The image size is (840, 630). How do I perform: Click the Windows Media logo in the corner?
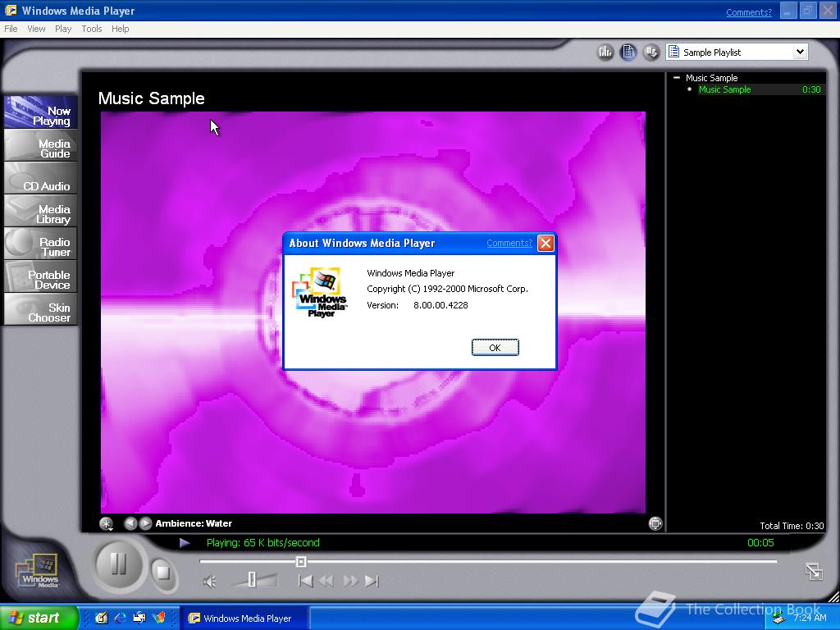[39, 572]
